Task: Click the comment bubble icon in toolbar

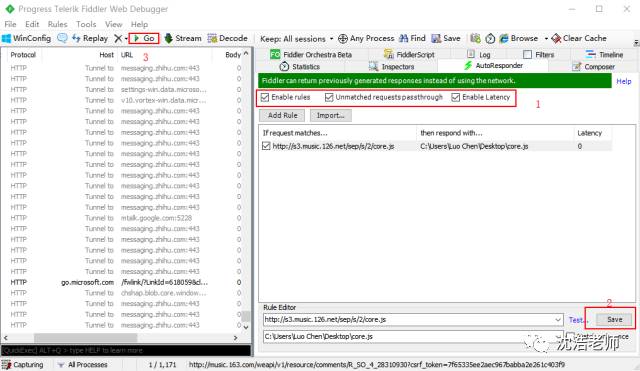Action: 62,38
